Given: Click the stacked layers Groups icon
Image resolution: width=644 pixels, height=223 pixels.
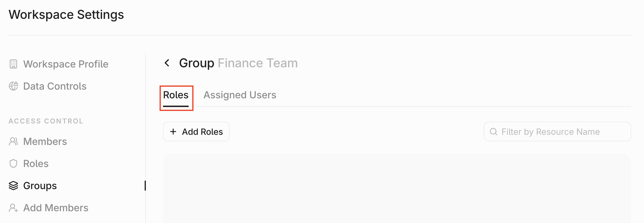Looking at the screenshot, I should tap(13, 186).
